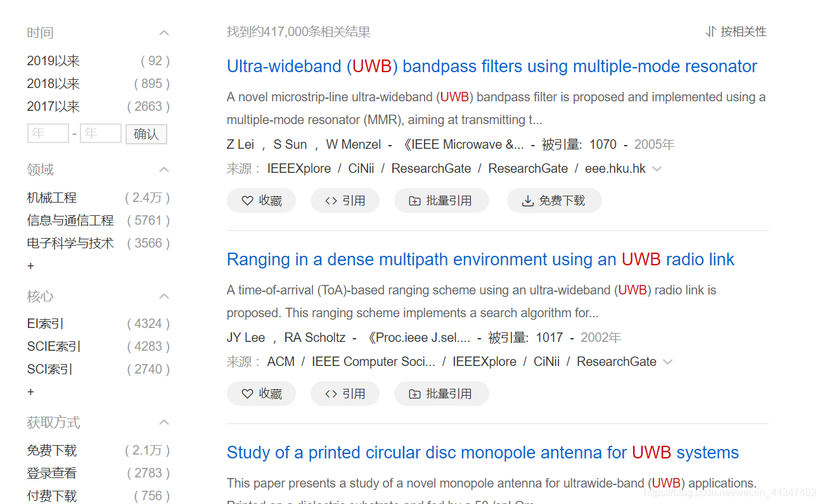Image resolution: width=822 pixels, height=504 pixels.
Task: Open the printed circular disc monopole antenna paper
Action: click(x=483, y=453)
